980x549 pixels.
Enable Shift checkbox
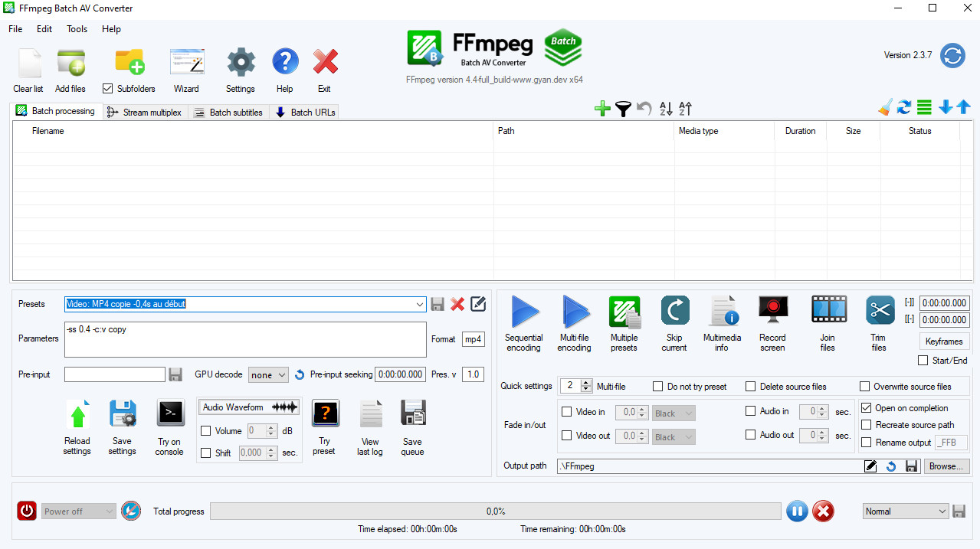[205, 453]
